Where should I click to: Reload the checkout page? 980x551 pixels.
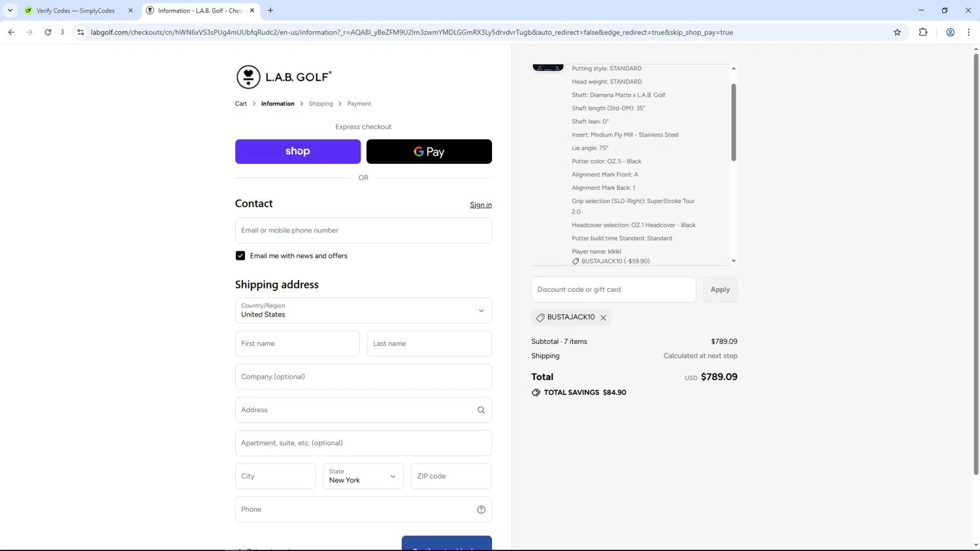(48, 32)
